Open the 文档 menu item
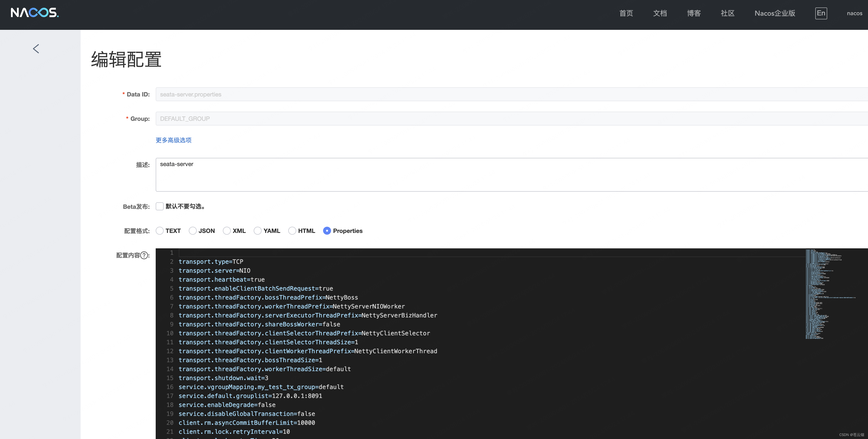868x439 pixels. [660, 13]
